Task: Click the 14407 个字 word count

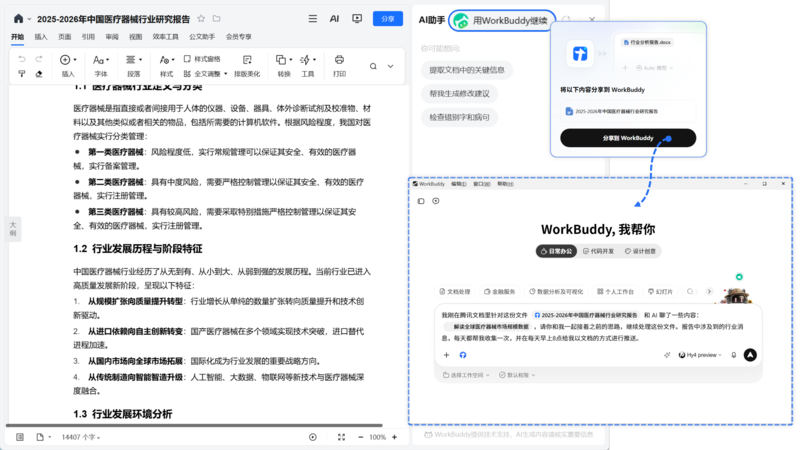Action: point(81,437)
